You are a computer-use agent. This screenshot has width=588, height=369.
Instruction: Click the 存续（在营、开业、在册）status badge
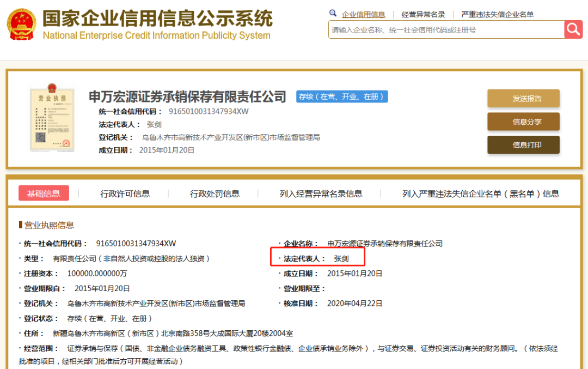[342, 96]
